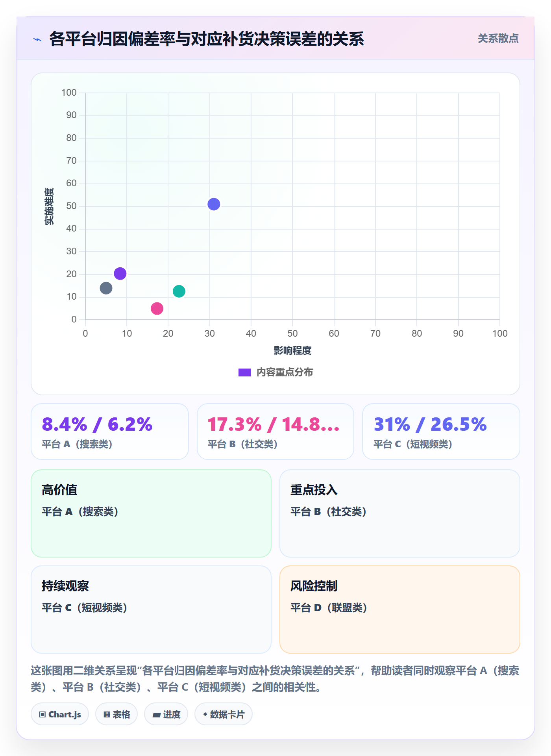Click the diamond icon in 数据卡片 chip
This screenshot has width=551, height=756.
click(x=205, y=714)
